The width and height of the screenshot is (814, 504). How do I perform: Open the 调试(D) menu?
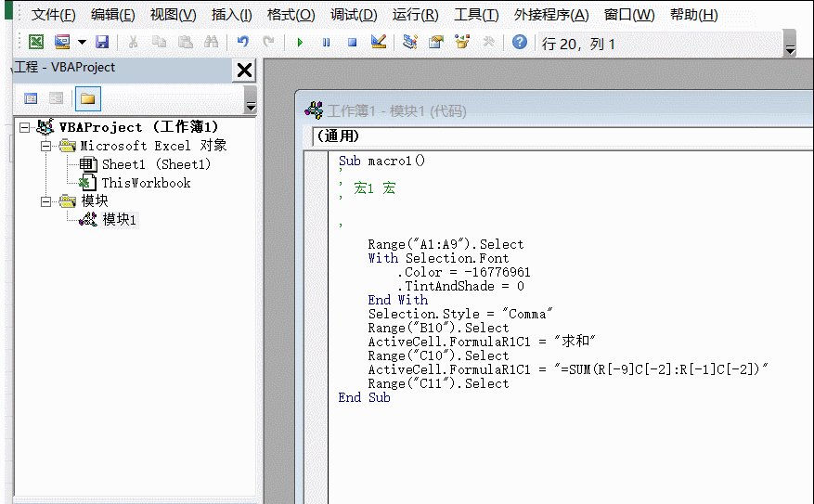point(354,15)
